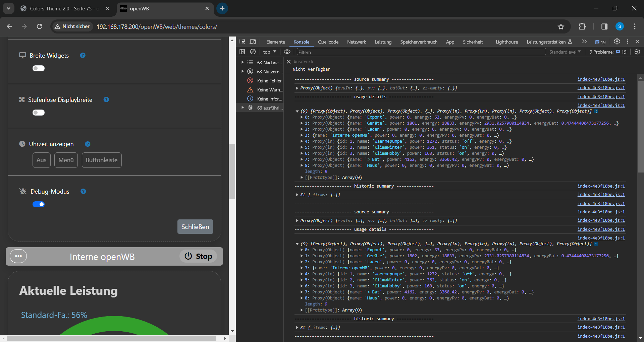
Task: Select the inspect element tool
Action: click(242, 42)
